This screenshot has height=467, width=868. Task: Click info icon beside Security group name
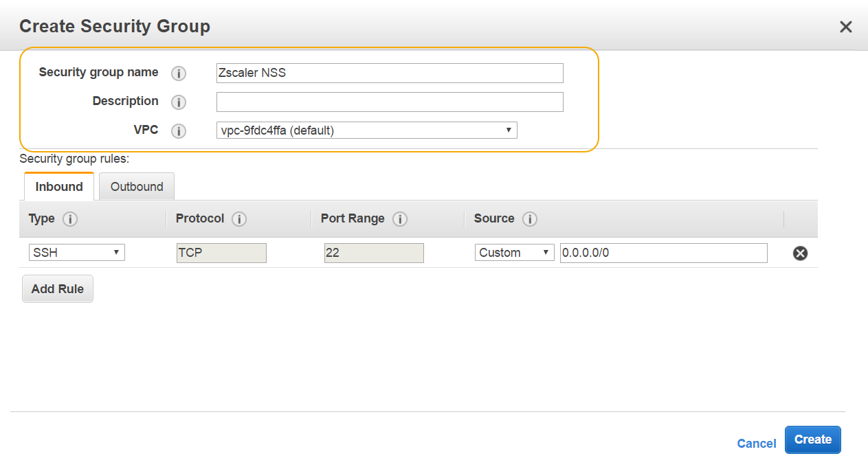tap(179, 73)
